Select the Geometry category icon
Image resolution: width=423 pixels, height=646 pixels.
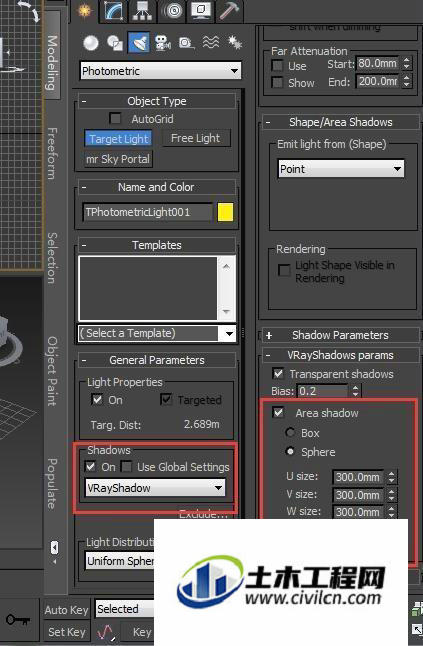[x=91, y=43]
